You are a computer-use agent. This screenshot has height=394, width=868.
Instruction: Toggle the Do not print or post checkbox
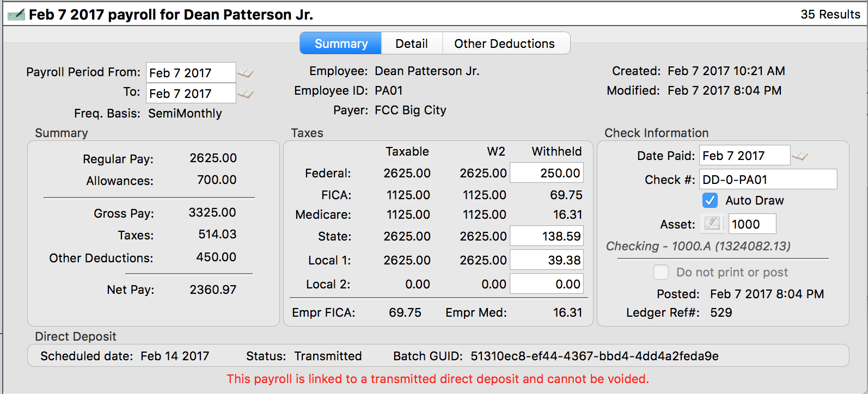point(661,272)
